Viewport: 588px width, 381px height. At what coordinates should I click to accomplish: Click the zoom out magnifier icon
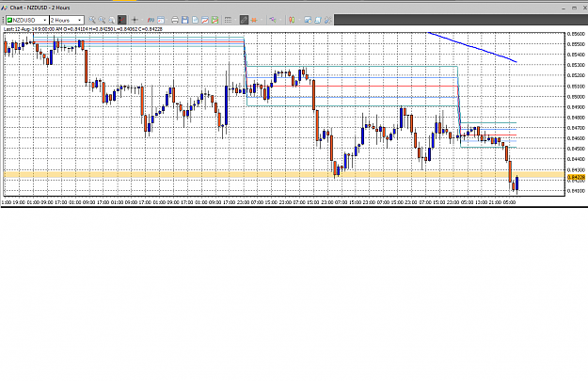(x=102, y=20)
